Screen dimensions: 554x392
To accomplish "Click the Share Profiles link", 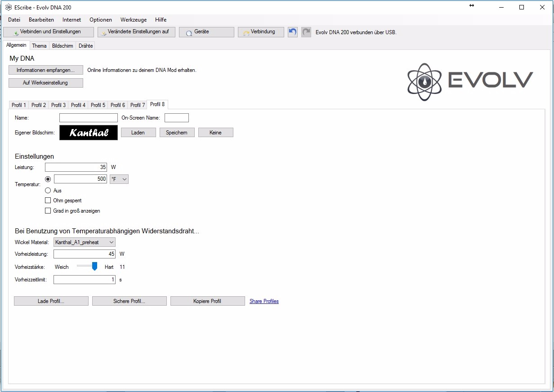I will click(264, 301).
